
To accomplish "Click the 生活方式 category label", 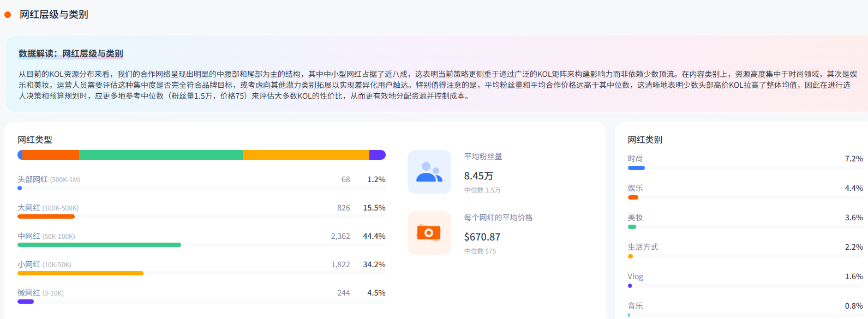I will [643, 247].
